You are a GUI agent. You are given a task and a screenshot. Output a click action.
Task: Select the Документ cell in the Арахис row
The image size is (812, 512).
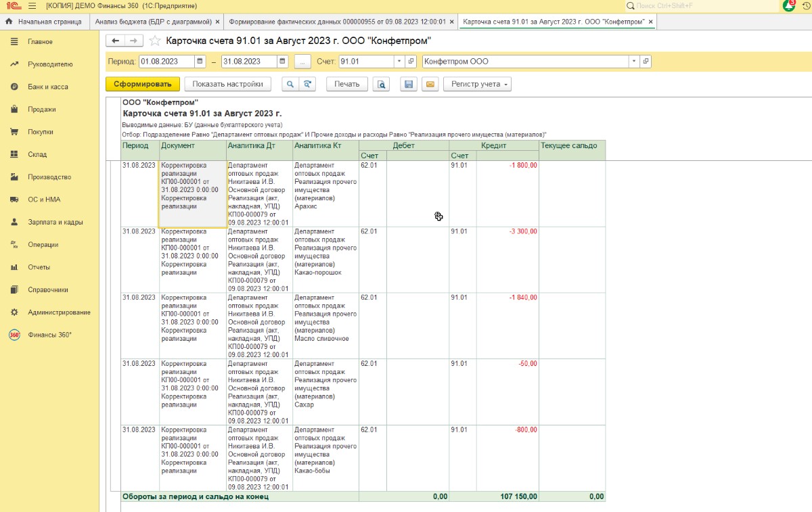193,194
